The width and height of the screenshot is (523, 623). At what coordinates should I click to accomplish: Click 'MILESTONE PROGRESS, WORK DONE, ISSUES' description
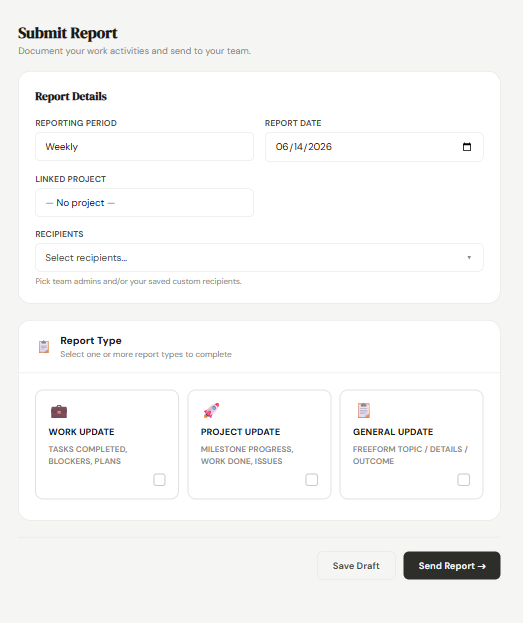(x=247, y=455)
